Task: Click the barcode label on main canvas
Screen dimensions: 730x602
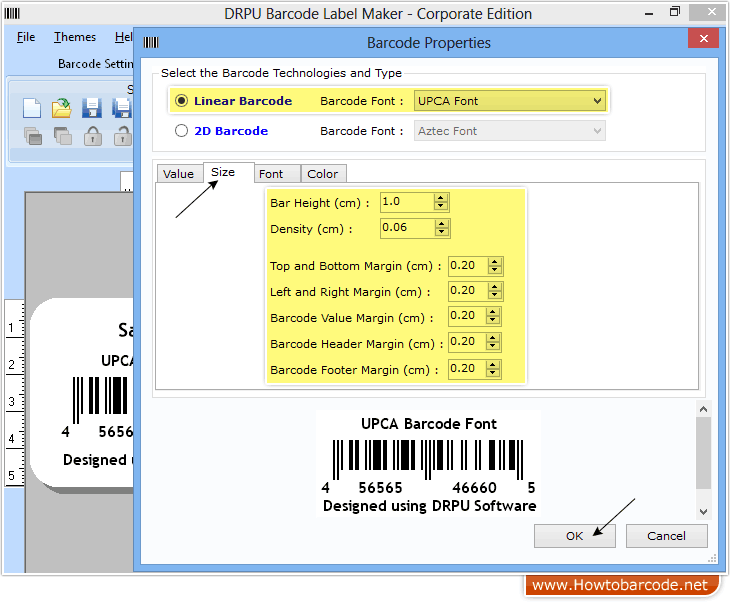Action: (x=81, y=393)
